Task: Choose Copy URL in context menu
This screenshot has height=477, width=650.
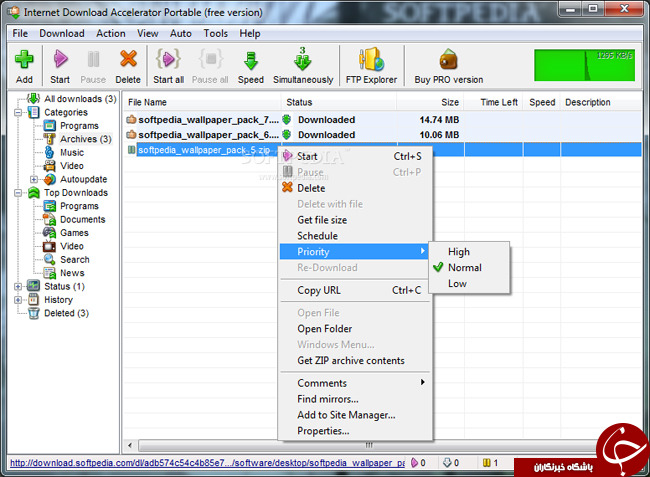Action: (x=355, y=291)
